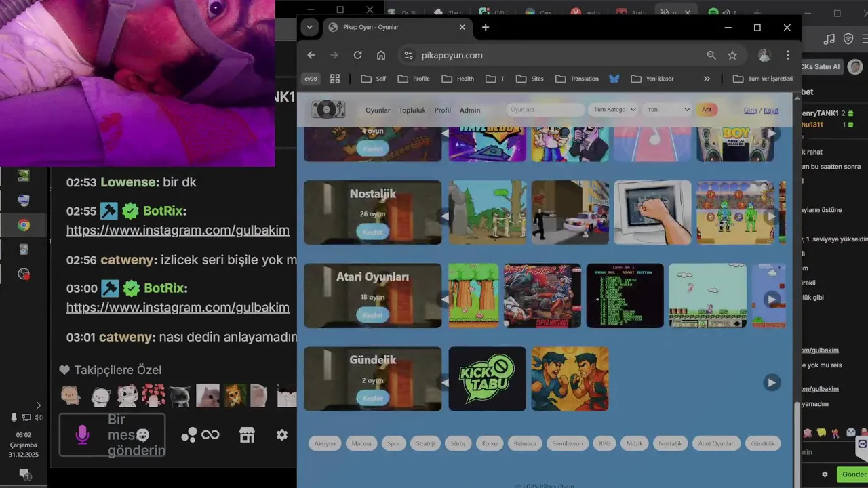Click Keşfet on the Nostaljik card
The height and width of the screenshot is (488, 868).
372,232
